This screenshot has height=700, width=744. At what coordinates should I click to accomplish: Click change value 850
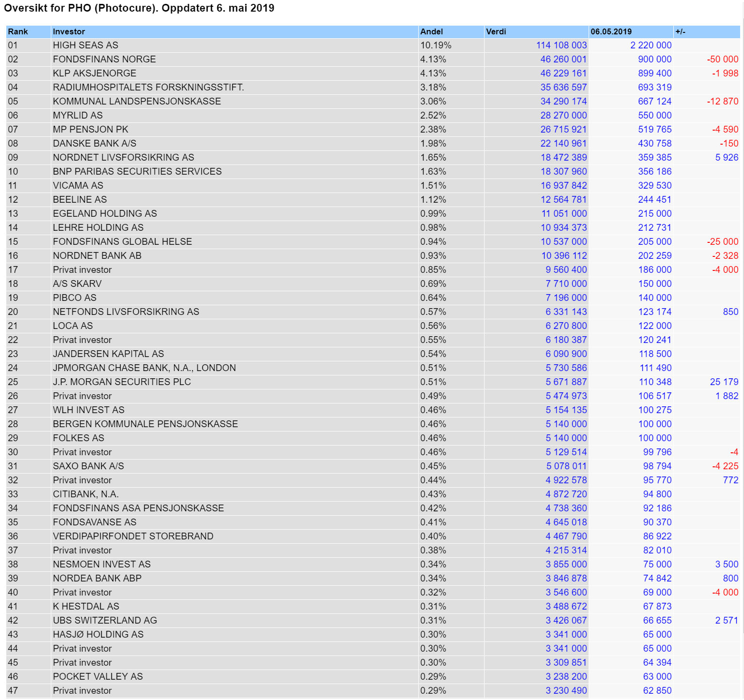pyautogui.click(x=730, y=312)
